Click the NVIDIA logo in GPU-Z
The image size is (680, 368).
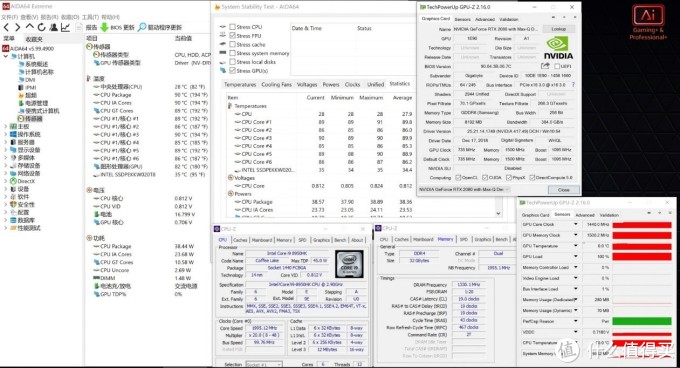[558, 48]
